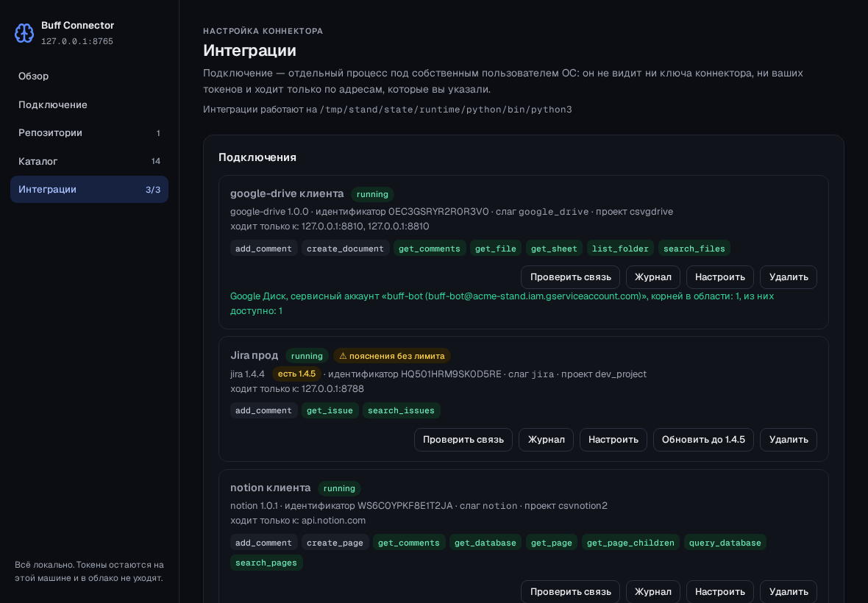Image resolution: width=868 pixels, height=603 pixels.
Task: Click the python3 runtime path text
Action: [x=447, y=110]
